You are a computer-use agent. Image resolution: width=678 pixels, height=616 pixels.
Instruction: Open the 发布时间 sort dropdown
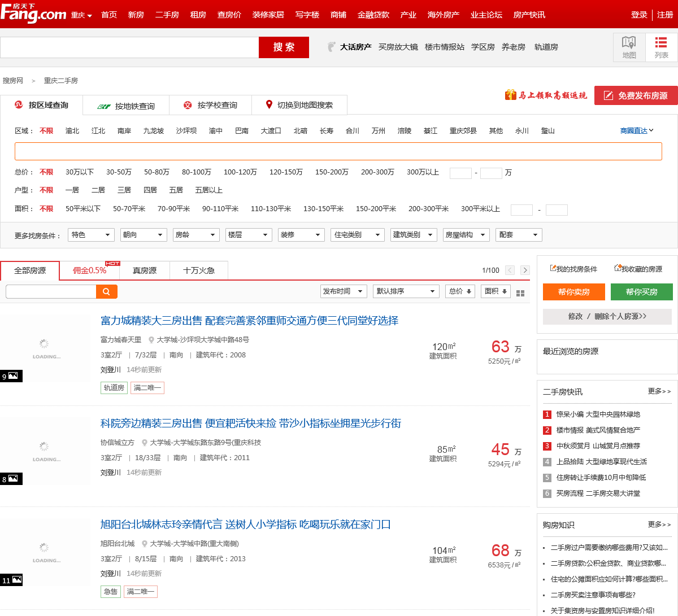coord(344,291)
